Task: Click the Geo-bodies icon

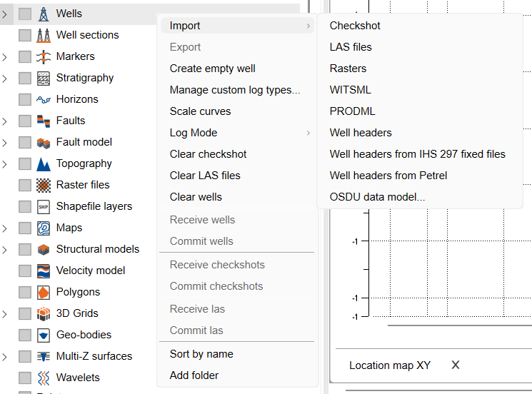Action: (44, 335)
